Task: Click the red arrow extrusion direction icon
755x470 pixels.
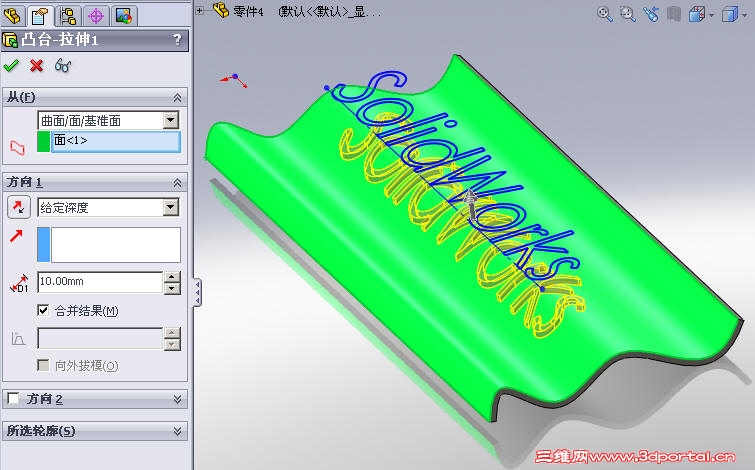Action: click(16, 236)
